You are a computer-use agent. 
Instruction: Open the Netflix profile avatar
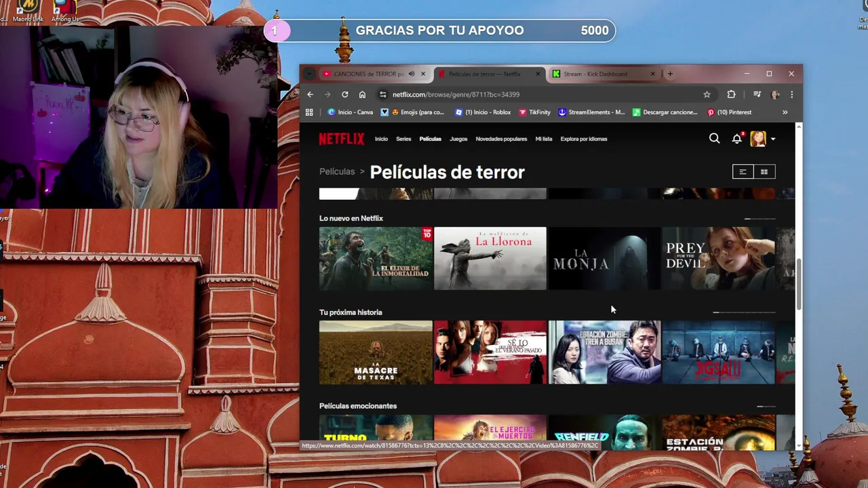pos(758,138)
